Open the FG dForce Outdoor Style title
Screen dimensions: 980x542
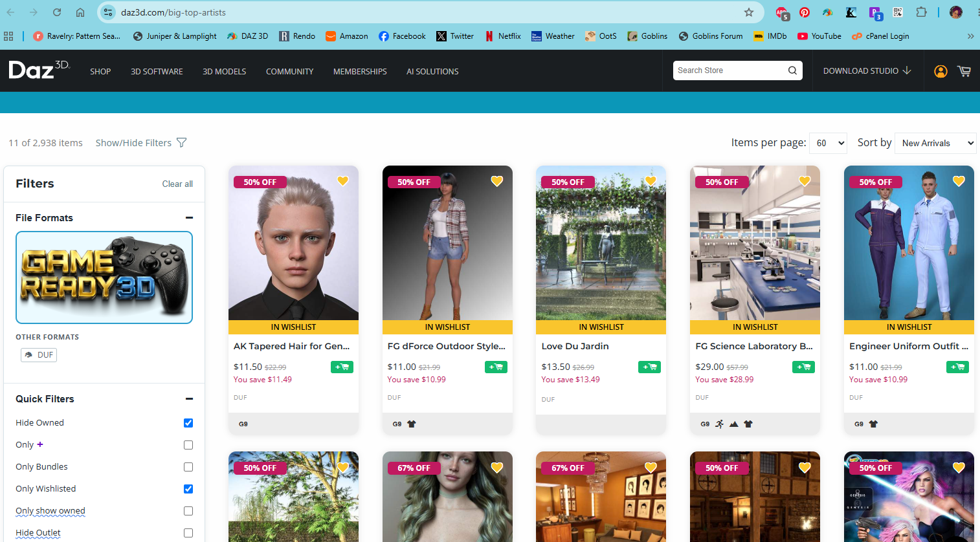tap(447, 346)
